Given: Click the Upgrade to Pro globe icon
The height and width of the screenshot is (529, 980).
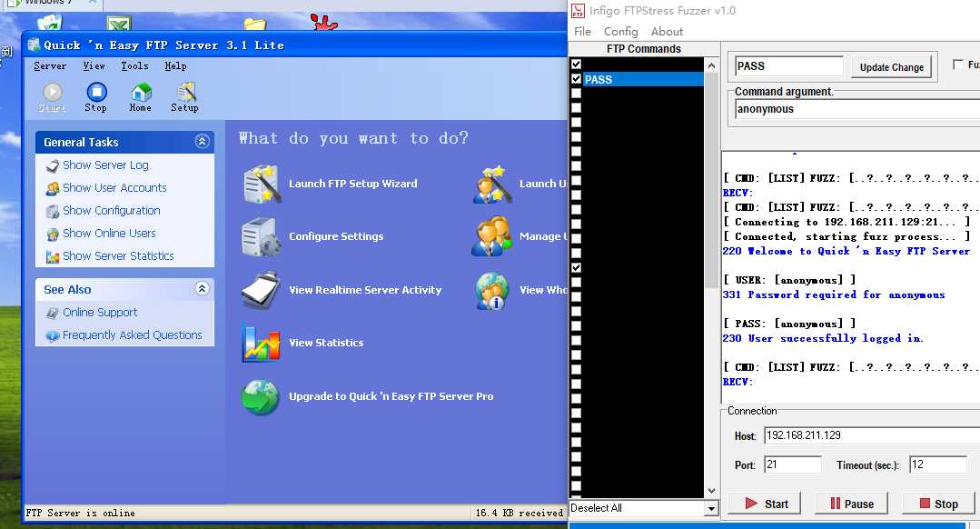Looking at the screenshot, I should (261, 396).
